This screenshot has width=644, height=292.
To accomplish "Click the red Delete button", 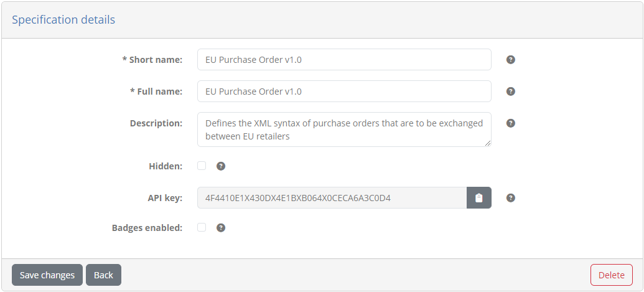I will pyautogui.click(x=612, y=275).
